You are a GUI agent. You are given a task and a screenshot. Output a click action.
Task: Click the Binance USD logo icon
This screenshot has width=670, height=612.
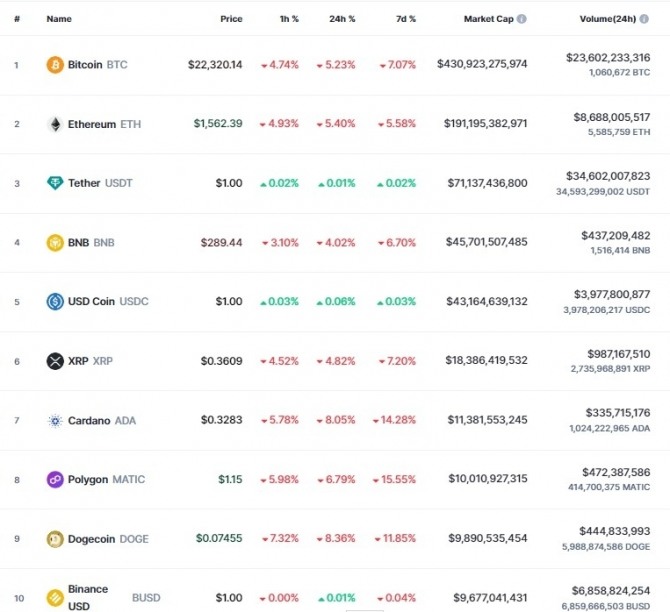[55, 597]
